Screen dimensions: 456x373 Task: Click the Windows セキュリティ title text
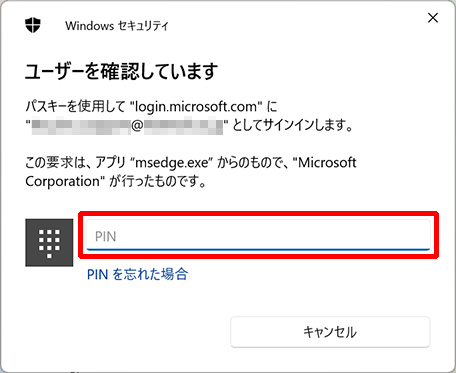[117, 26]
